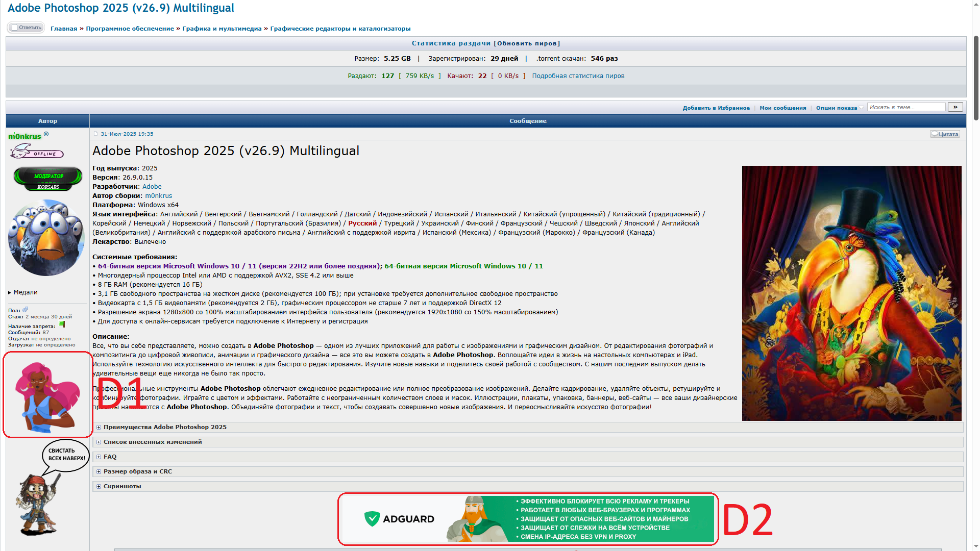980x551 pixels.
Task: Open Графические редакторы и каталогизаторы category
Action: (x=340, y=29)
